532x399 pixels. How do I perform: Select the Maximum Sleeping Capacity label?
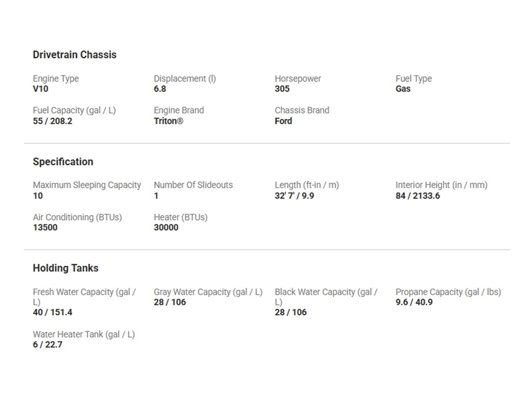tap(87, 185)
